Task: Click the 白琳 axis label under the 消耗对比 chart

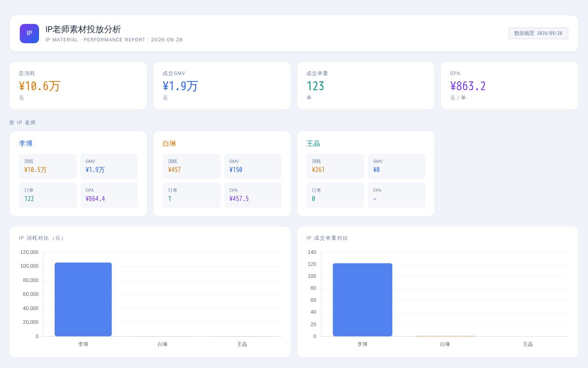Action: pos(163,344)
